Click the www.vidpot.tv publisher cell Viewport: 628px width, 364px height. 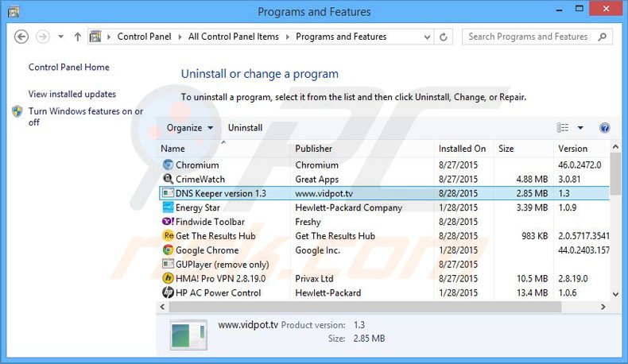[x=324, y=193]
